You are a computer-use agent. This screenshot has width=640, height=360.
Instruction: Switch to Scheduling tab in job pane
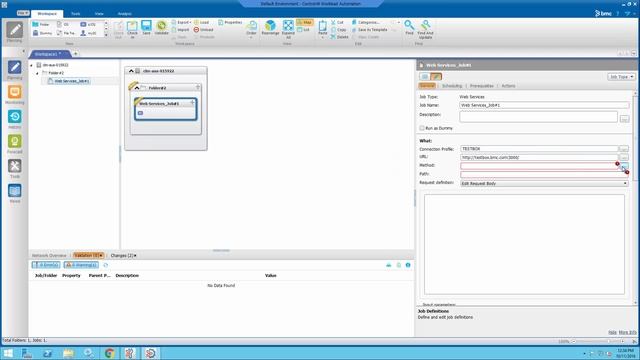coord(452,86)
